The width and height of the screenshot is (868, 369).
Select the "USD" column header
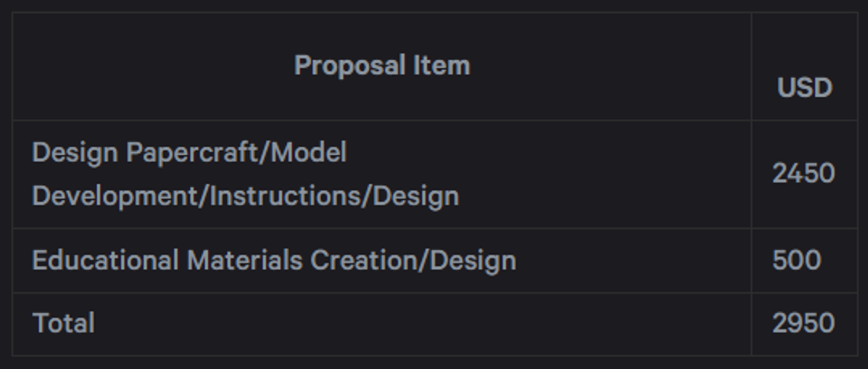(x=804, y=88)
